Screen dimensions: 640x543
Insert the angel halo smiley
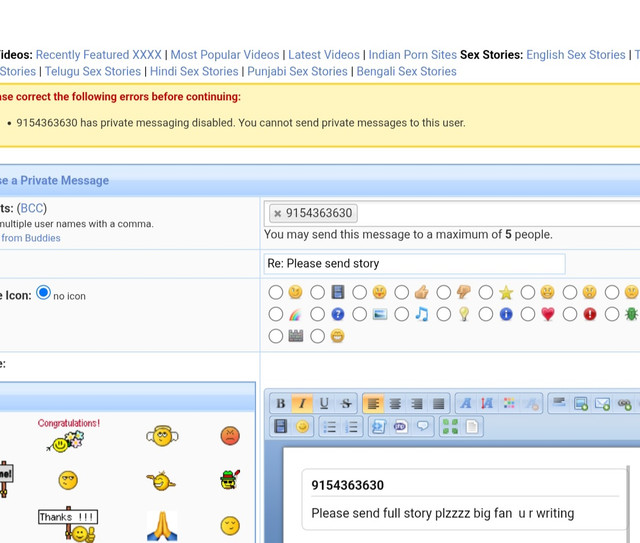pyautogui.click(x=162, y=436)
